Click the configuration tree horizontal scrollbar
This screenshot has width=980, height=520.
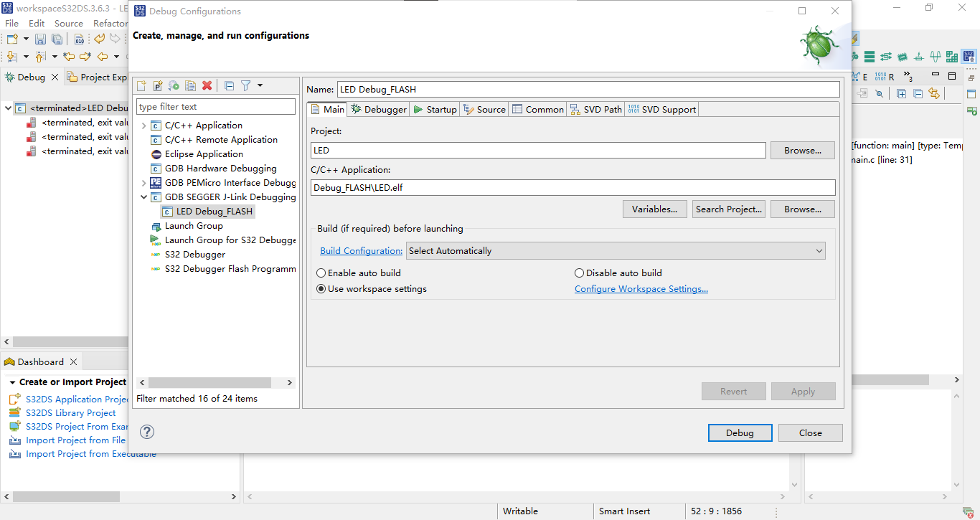(209, 383)
